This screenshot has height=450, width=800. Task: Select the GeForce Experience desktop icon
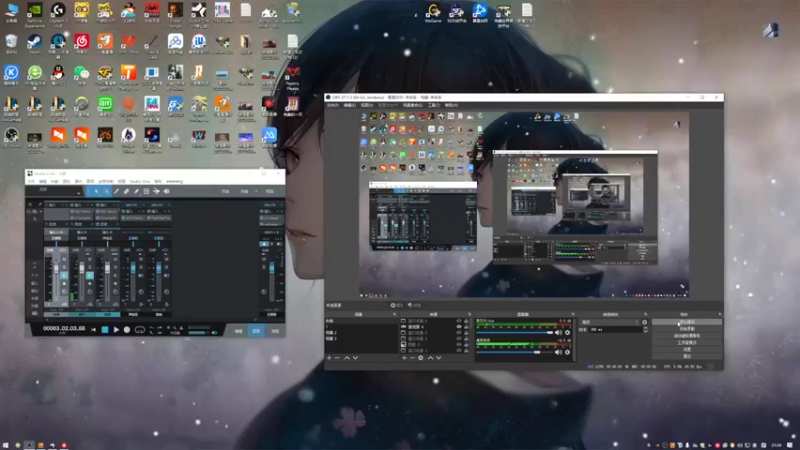(x=35, y=14)
